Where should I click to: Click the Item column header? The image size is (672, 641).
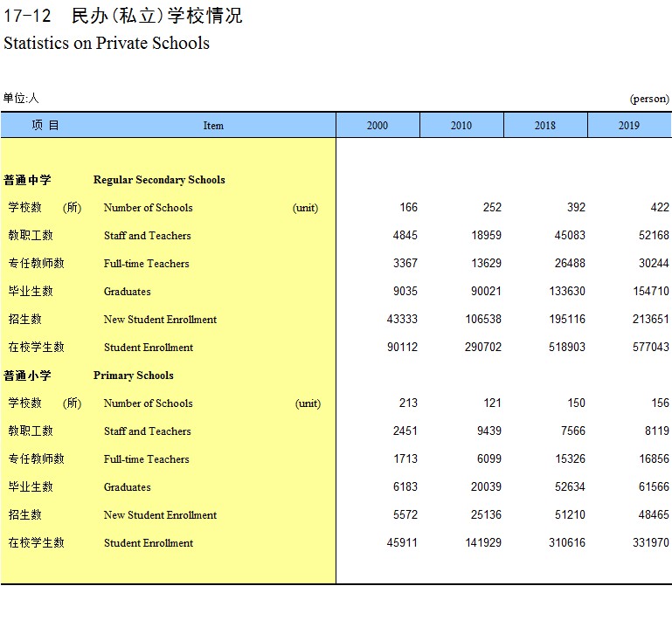click(x=213, y=126)
